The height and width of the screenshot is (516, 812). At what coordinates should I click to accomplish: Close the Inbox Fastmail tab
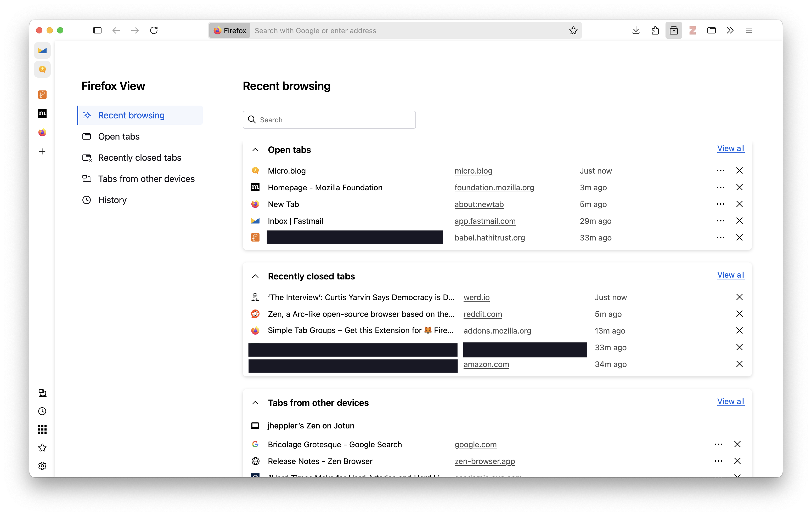[739, 221]
